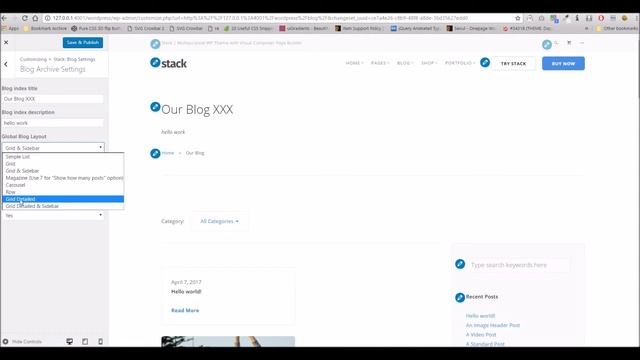Open BLOG nav menu
640x360 pixels.
click(x=405, y=63)
